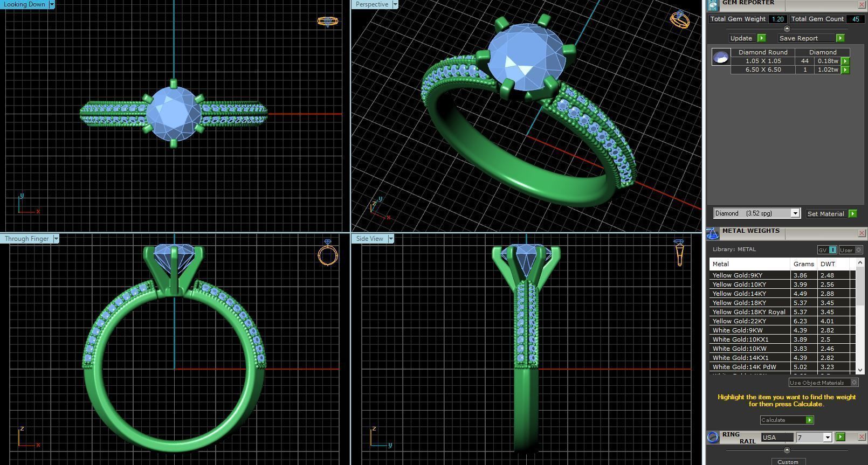Open the Looking Down viewport dropdown arrow
This screenshot has width=868, height=465.
tap(52, 4)
